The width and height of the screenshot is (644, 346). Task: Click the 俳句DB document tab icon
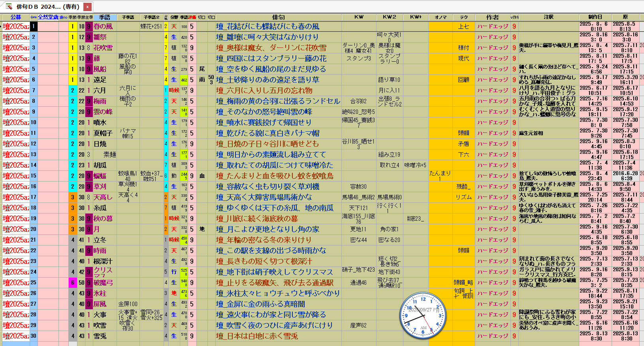tap(9, 7)
